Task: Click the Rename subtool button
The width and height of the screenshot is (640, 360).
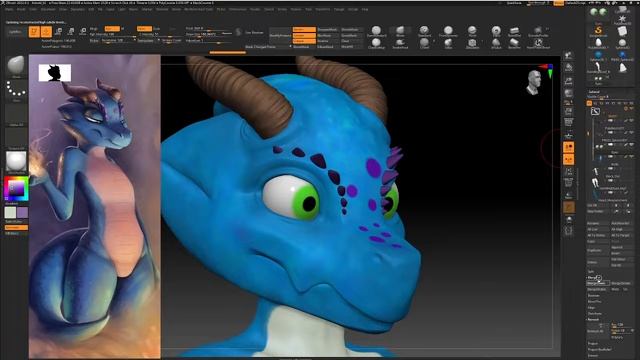Action: point(598,223)
